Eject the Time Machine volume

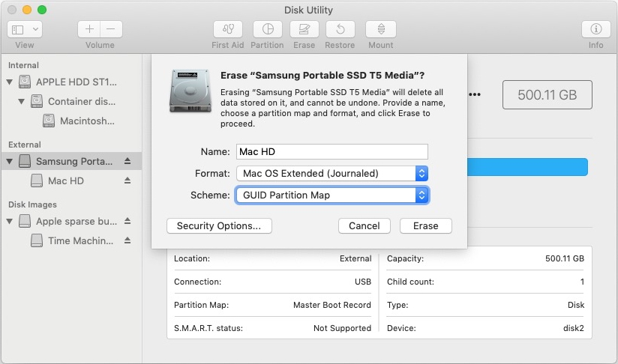click(127, 240)
